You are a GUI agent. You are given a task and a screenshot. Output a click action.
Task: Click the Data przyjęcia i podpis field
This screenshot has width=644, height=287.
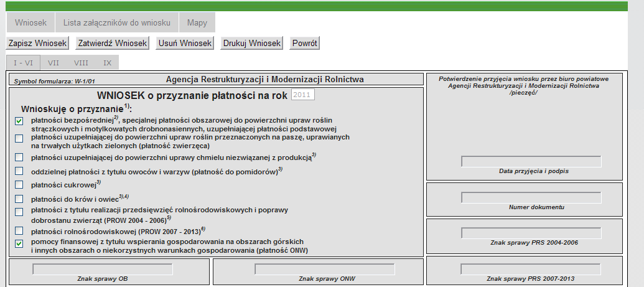pyautogui.click(x=531, y=162)
